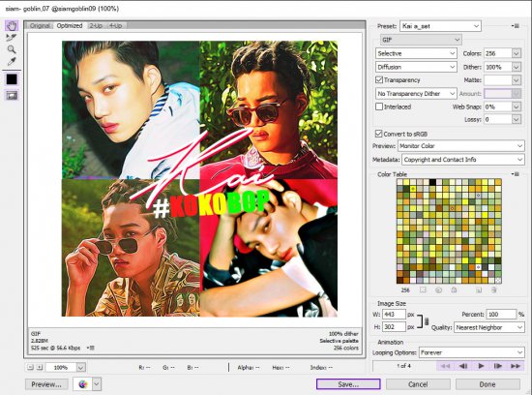Screen dimensions: 532x395
Task: Click the delete selected colors trash icon
Action: [x=494, y=290]
